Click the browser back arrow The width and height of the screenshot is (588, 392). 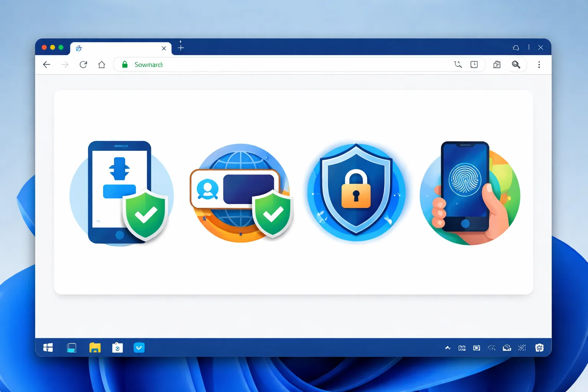coord(47,65)
